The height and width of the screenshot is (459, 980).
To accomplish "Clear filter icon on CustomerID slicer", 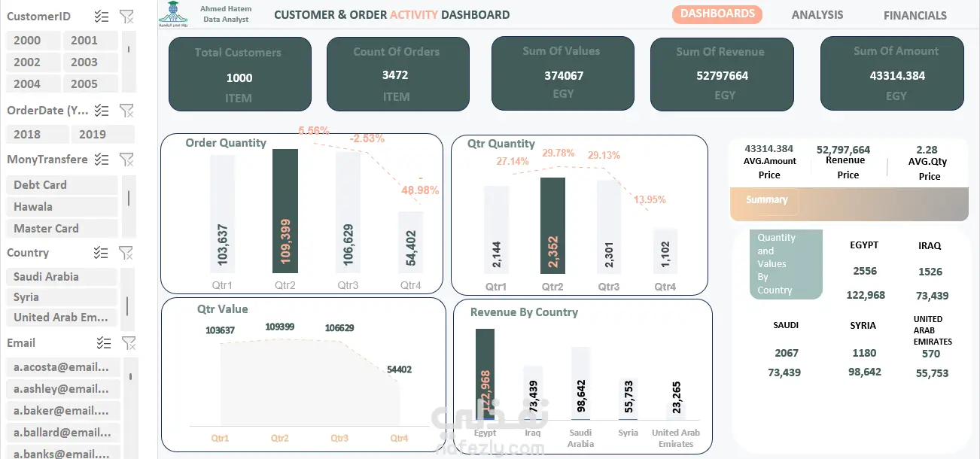I will coord(126,17).
